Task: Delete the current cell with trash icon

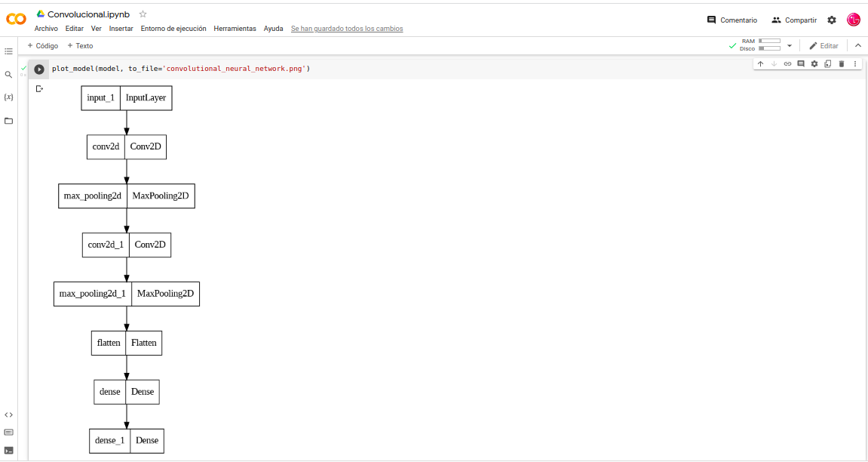Action: 842,64
